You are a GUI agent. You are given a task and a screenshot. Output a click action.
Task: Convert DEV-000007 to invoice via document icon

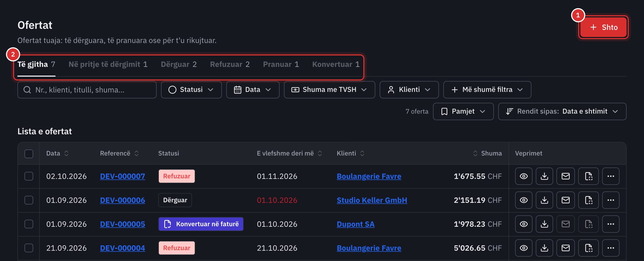[x=589, y=176]
